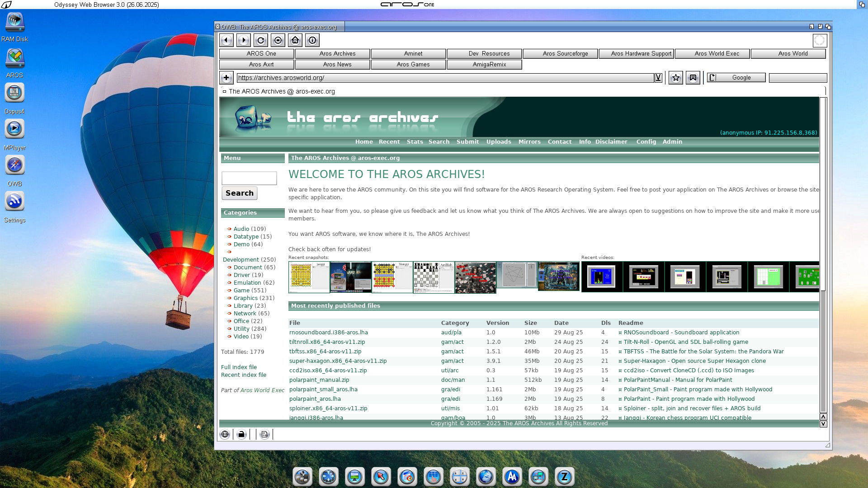This screenshot has height=488, width=868.
Task: Download tiltnroll.x86_64-aros-v11.zip
Action: (327, 342)
